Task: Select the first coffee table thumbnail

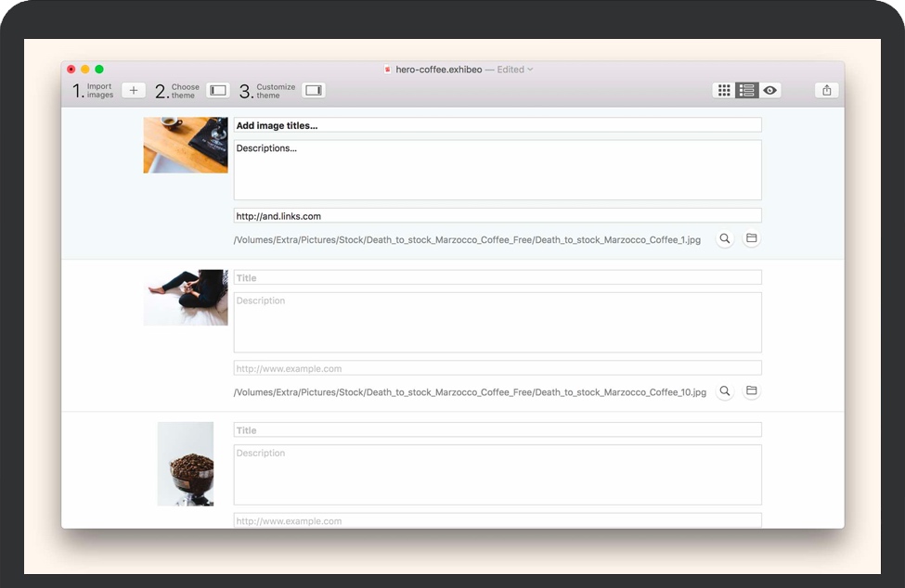Action: (x=186, y=145)
